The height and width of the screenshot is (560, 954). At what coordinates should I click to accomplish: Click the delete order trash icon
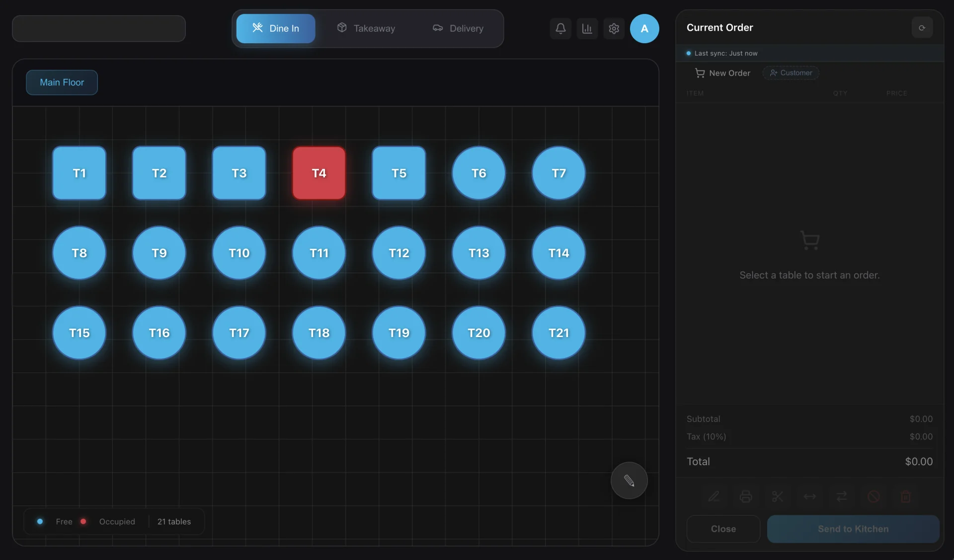pos(905,496)
